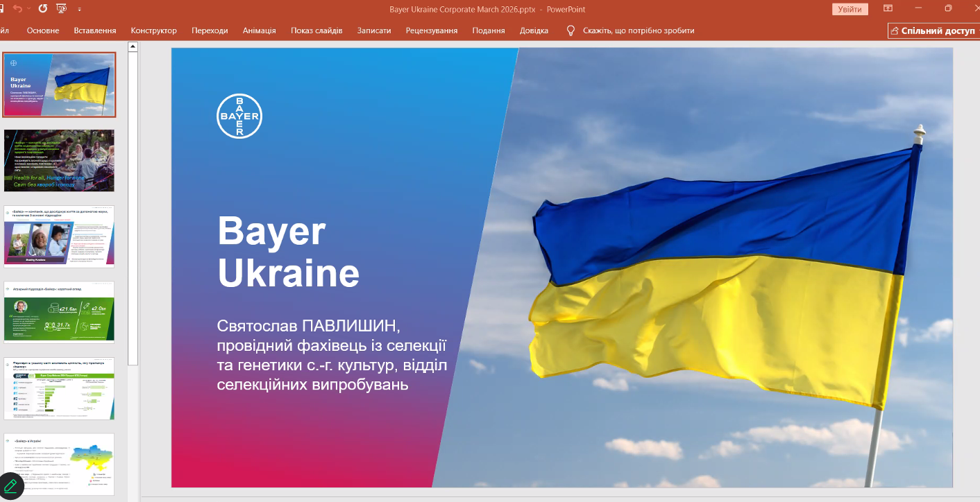Open the Конструктор tab

pos(153,31)
